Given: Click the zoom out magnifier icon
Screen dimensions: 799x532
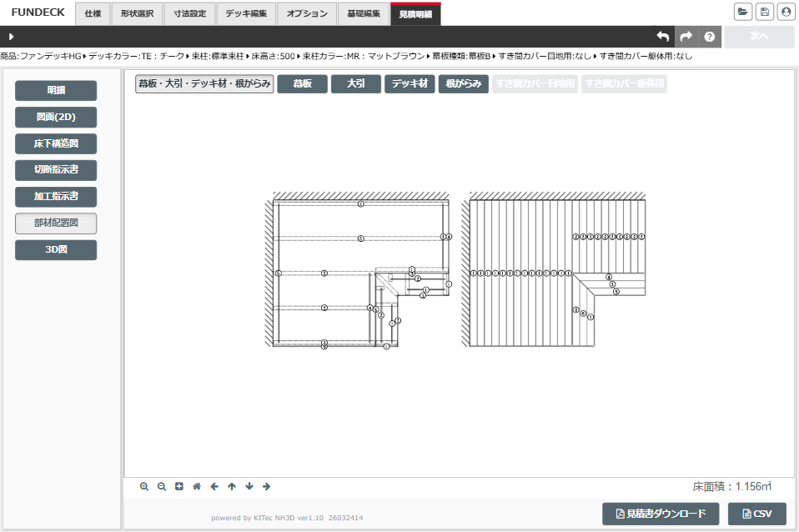Looking at the screenshot, I should tap(162, 486).
